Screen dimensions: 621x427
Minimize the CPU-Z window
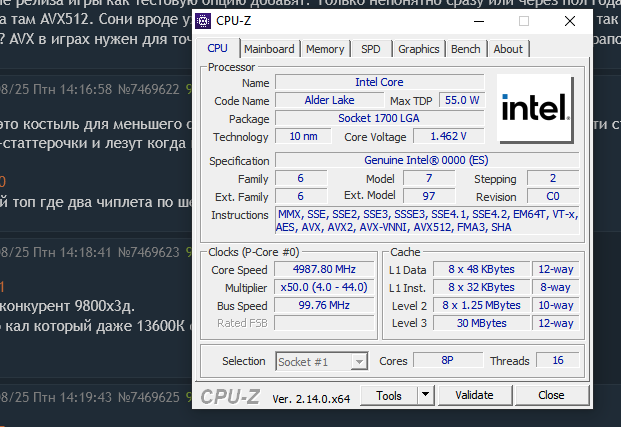point(479,21)
